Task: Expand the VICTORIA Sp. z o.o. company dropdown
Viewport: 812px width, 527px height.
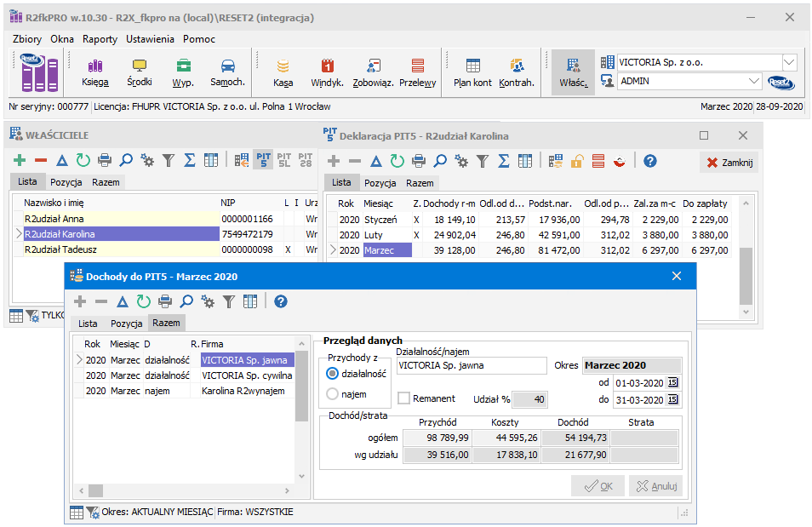Action: 789,62
